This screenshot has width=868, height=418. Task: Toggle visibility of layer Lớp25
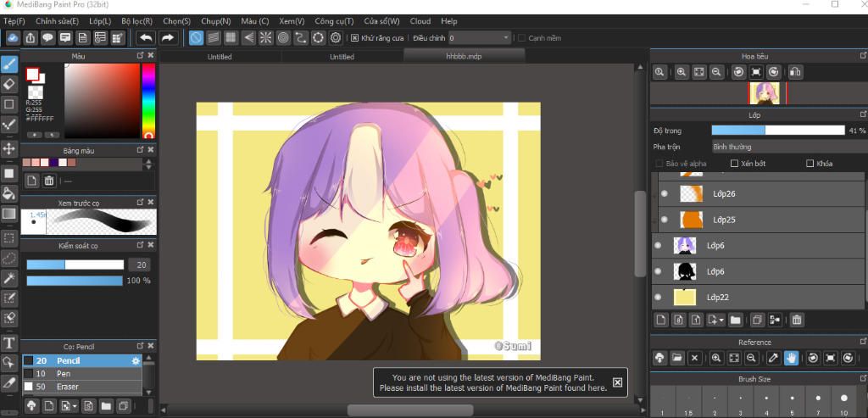pyautogui.click(x=665, y=220)
